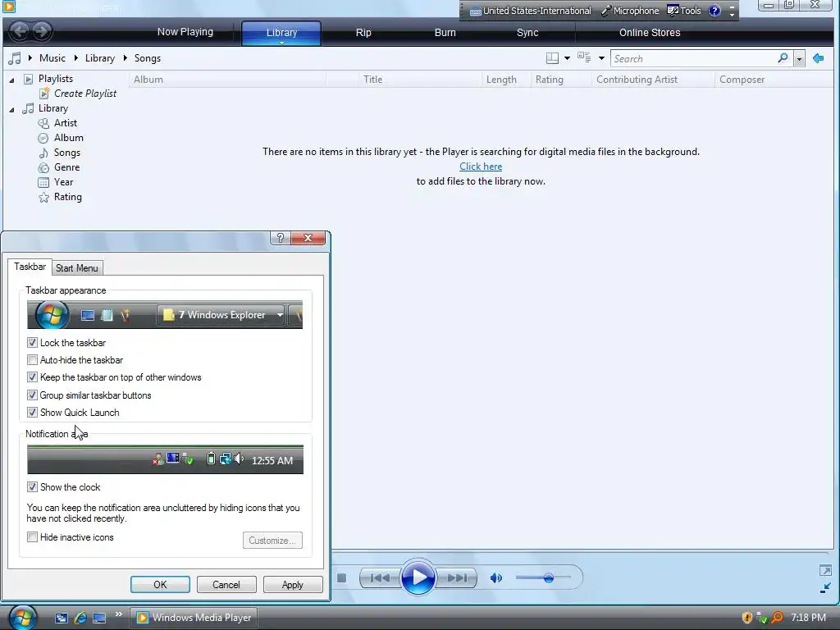Open the view options dropdown arrow

click(601, 58)
